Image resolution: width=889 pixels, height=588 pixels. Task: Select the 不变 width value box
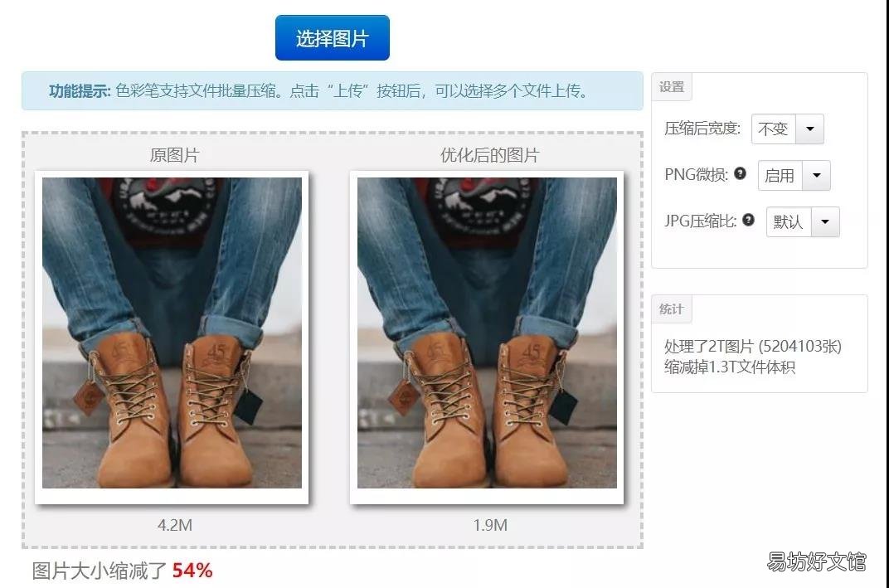click(x=774, y=129)
